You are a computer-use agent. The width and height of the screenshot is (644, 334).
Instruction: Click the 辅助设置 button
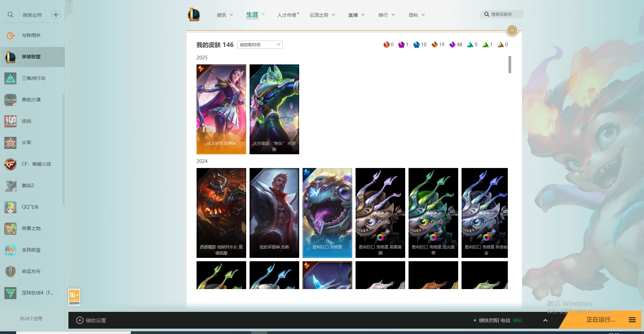[91, 320]
